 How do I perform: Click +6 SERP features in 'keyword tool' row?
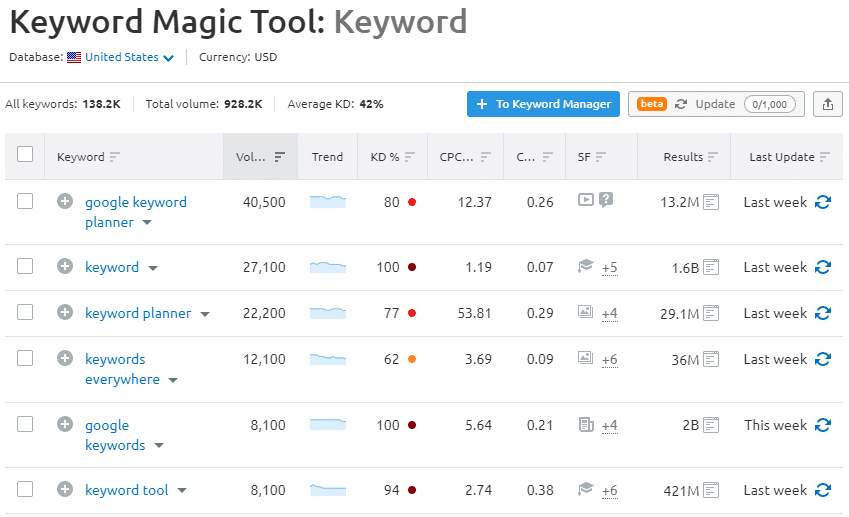(x=610, y=490)
